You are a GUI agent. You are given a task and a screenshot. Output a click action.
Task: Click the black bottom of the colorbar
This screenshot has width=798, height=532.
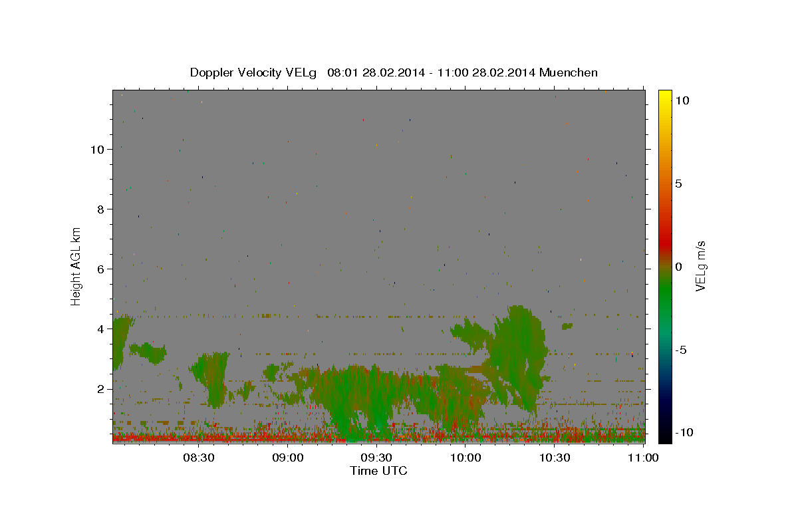point(664,436)
